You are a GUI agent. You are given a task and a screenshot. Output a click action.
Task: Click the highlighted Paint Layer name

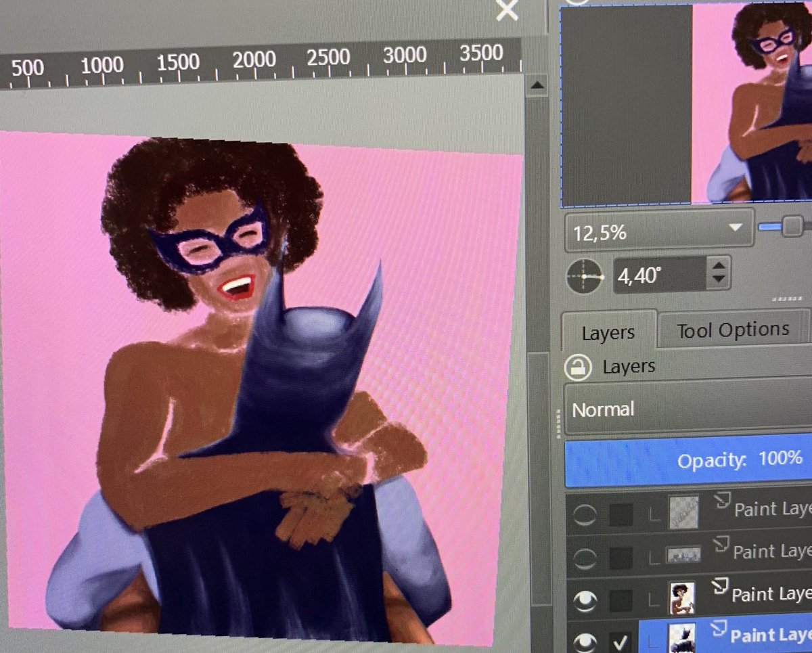[x=770, y=637]
